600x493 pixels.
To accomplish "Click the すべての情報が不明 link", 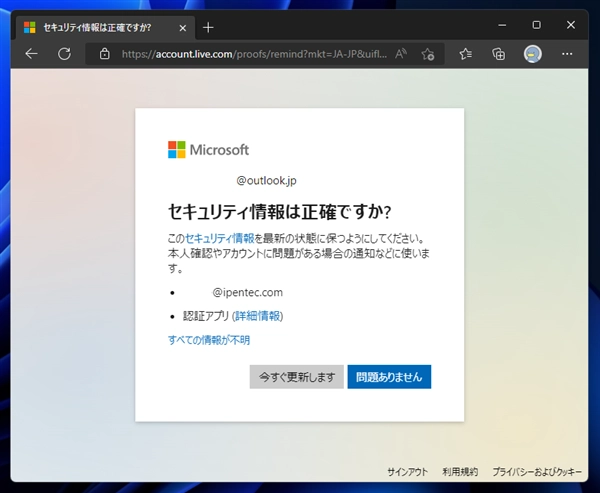I will click(x=209, y=340).
